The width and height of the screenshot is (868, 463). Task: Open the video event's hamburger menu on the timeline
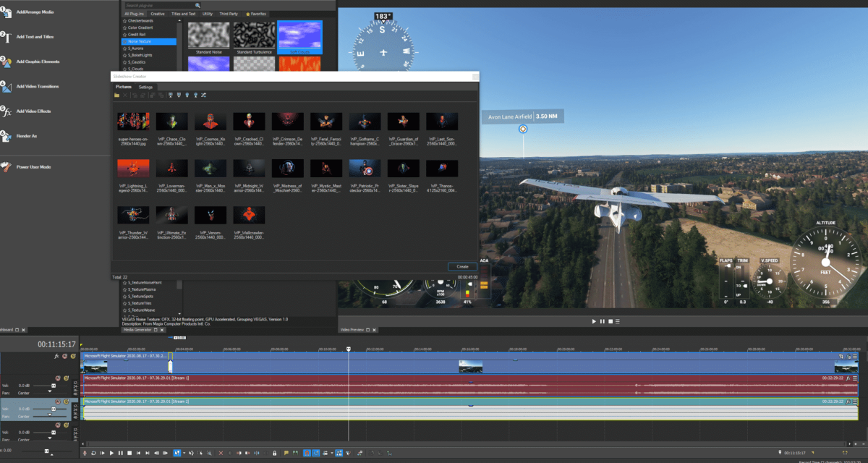click(x=855, y=356)
